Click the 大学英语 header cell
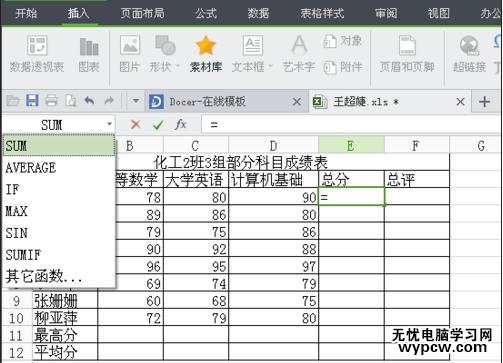The width and height of the screenshot is (503, 363). click(x=196, y=179)
